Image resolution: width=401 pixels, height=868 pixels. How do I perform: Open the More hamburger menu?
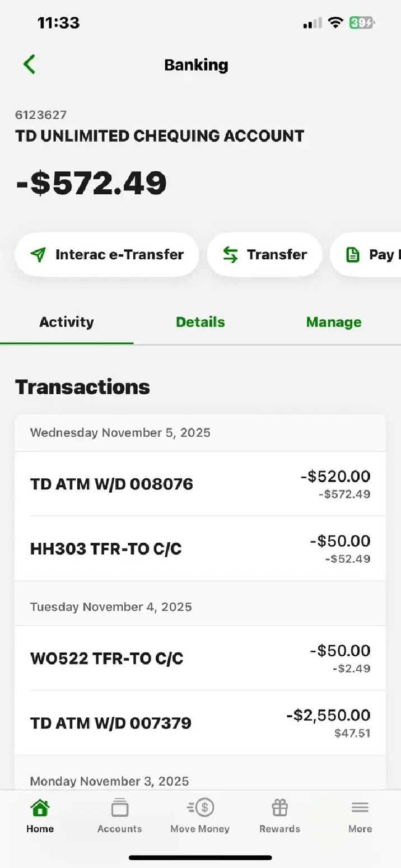pyautogui.click(x=360, y=816)
